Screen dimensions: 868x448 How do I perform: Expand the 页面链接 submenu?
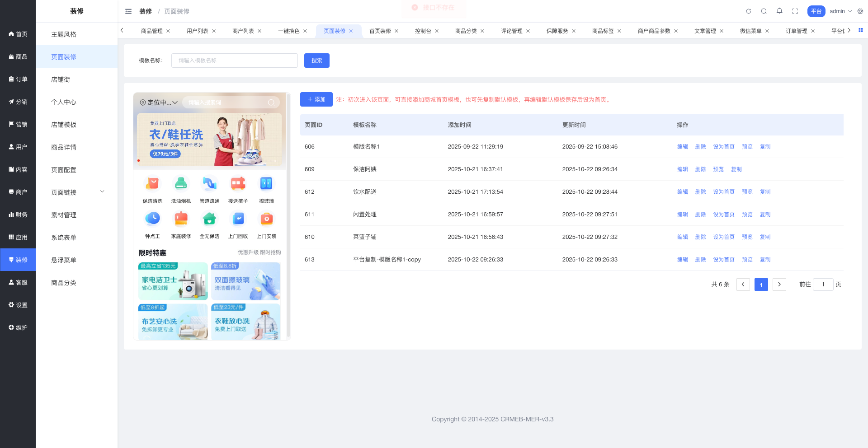[102, 192]
